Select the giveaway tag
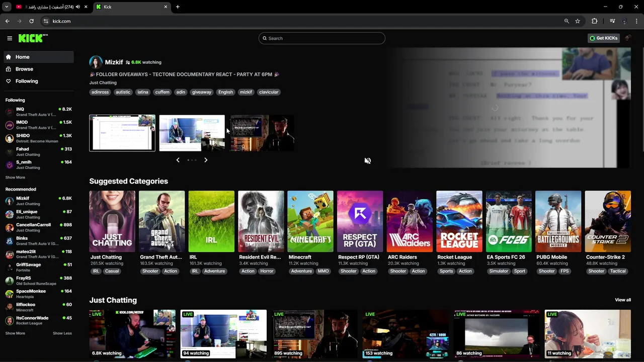The image size is (644, 362). point(202,92)
